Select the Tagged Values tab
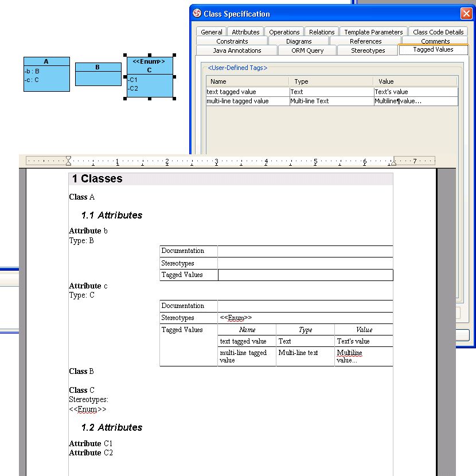The height and width of the screenshot is (476, 476). click(433, 49)
